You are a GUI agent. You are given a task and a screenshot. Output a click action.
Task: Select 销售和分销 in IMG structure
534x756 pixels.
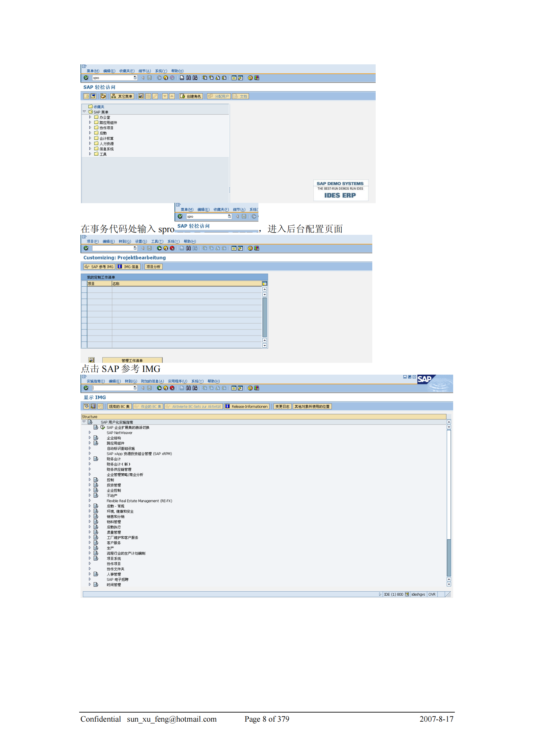(x=116, y=517)
